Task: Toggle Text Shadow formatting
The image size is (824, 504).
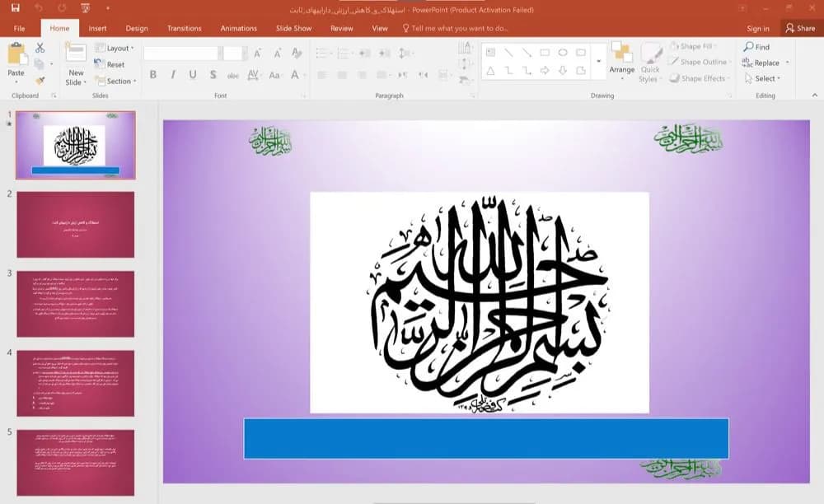Action: [x=213, y=75]
